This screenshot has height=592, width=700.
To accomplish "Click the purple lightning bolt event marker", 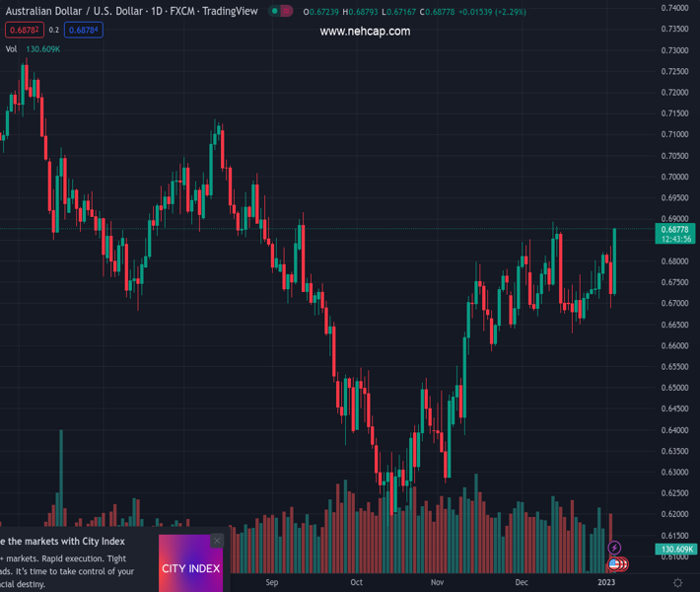I will click(615, 548).
